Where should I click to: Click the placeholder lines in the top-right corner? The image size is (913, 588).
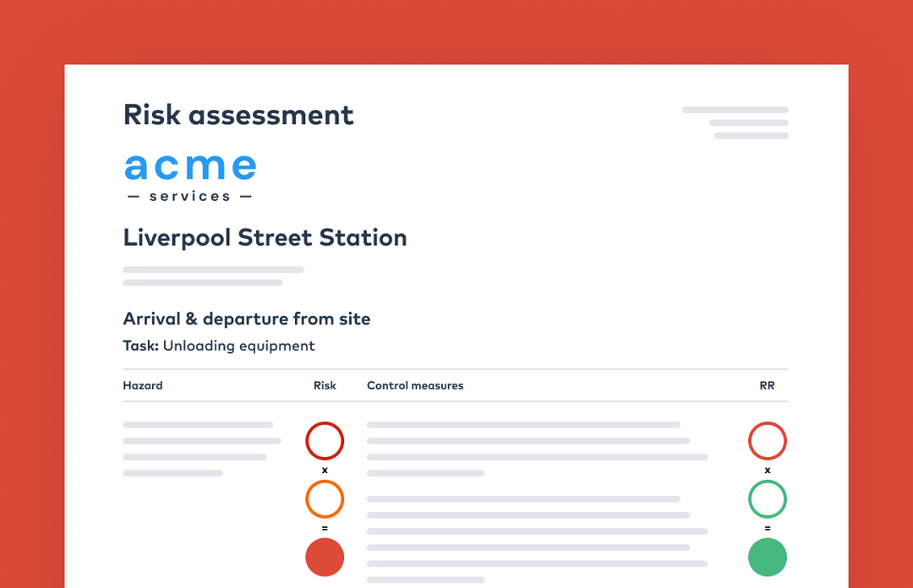(737, 122)
